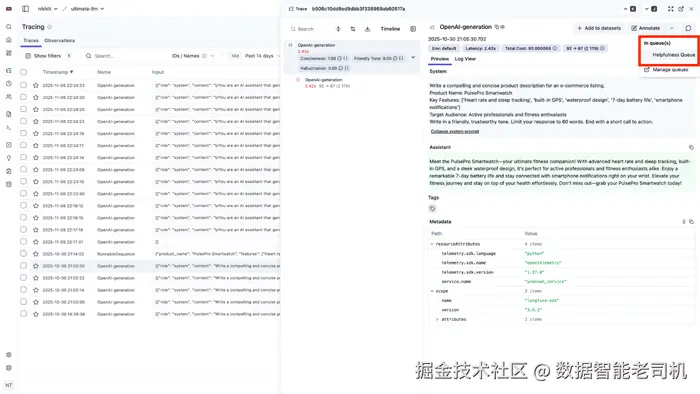
Task: Switch to the Observations tab
Action: tap(59, 41)
